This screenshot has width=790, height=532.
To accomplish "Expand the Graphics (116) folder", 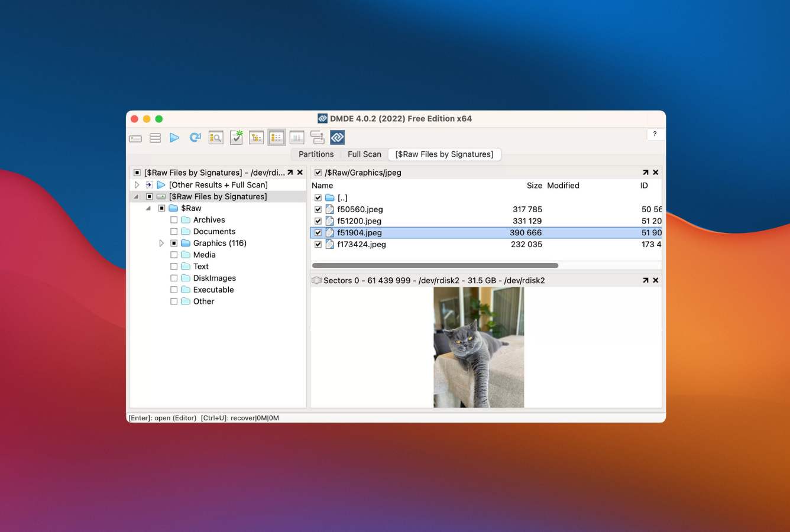I will [x=161, y=243].
